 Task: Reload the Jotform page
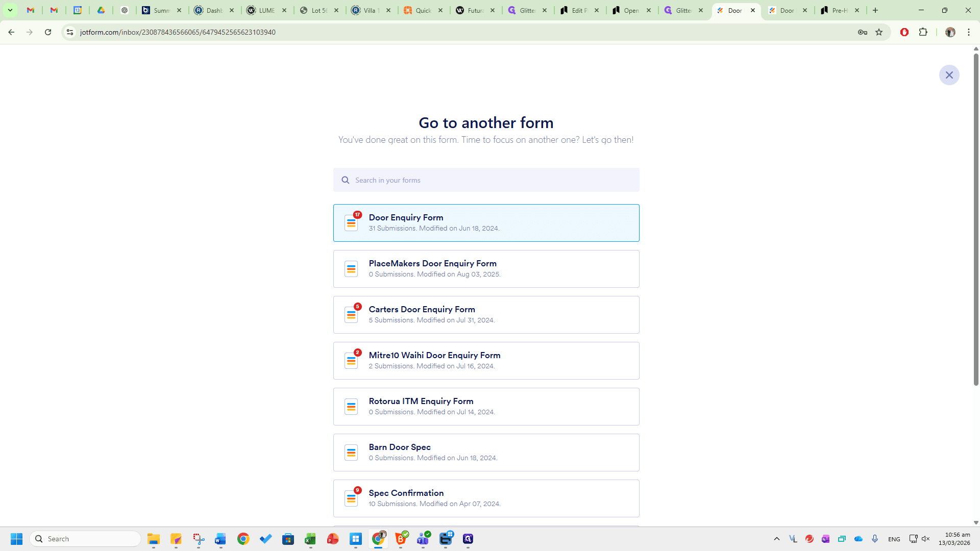(x=48, y=32)
